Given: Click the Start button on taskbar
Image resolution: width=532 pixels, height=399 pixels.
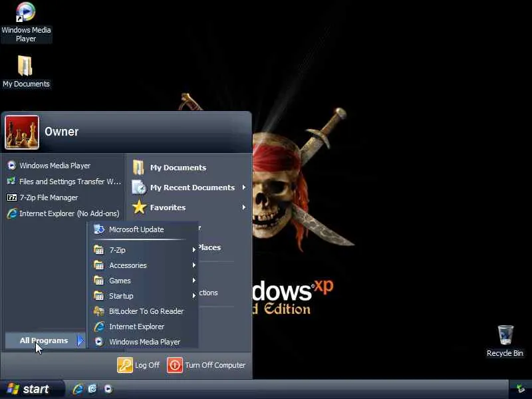Looking at the screenshot, I should tap(32, 389).
